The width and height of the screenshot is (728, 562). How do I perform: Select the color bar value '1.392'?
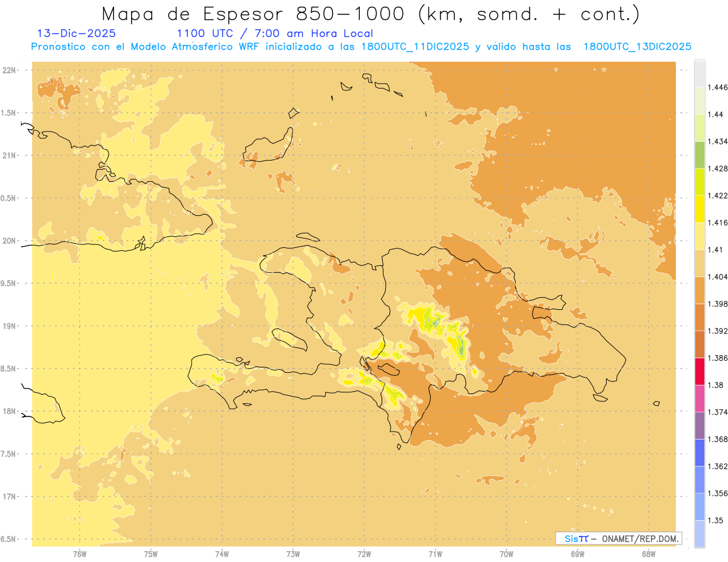click(x=718, y=331)
